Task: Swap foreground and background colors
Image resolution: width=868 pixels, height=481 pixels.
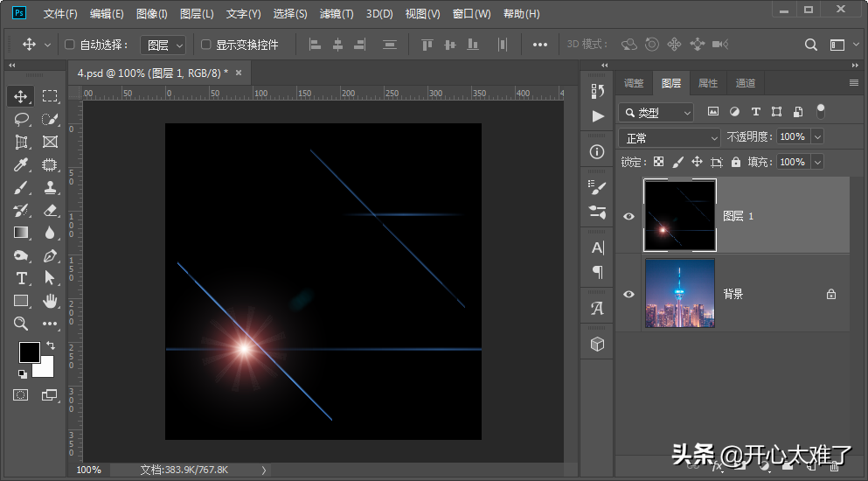Action: [51, 345]
